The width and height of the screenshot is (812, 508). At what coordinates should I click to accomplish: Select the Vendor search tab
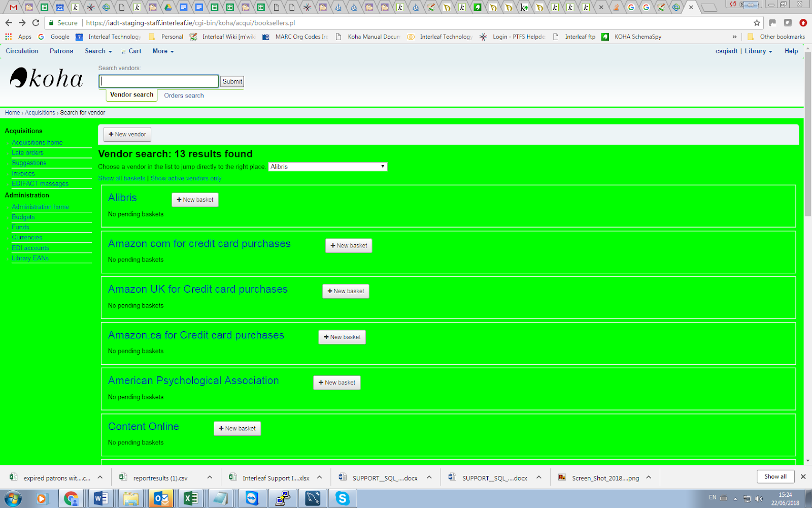pyautogui.click(x=131, y=94)
